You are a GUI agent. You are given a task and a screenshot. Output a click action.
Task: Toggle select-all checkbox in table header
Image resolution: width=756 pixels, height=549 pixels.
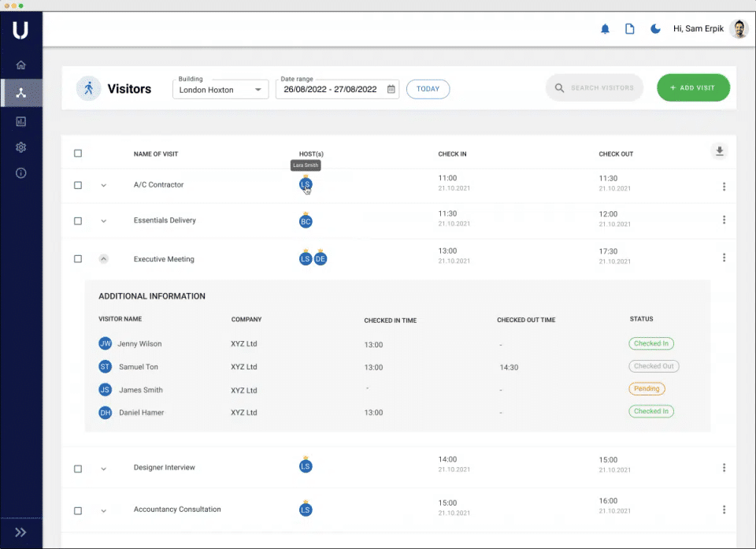(x=78, y=154)
